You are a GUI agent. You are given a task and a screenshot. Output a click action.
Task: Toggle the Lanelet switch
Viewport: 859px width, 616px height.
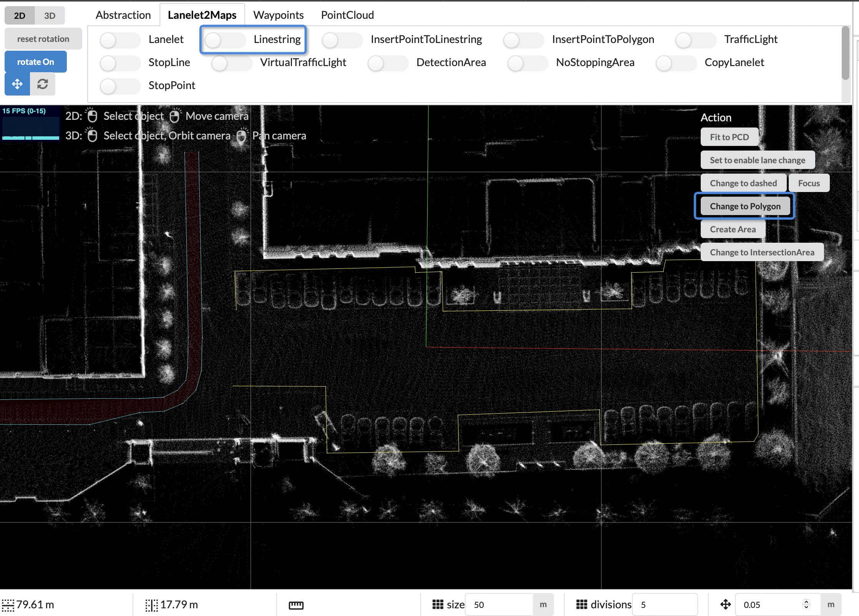[x=120, y=40]
